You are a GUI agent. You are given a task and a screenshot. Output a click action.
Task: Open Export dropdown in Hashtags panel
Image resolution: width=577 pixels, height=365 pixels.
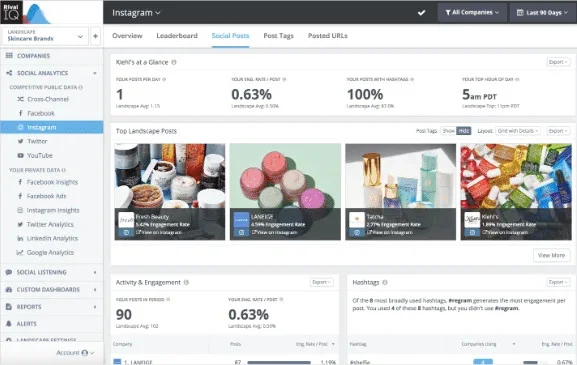558,282
